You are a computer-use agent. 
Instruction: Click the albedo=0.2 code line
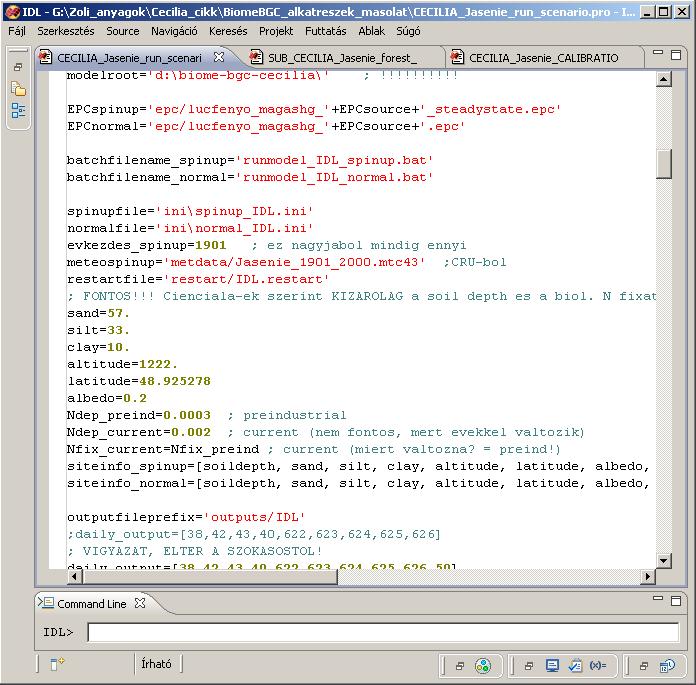[x=107, y=398]
